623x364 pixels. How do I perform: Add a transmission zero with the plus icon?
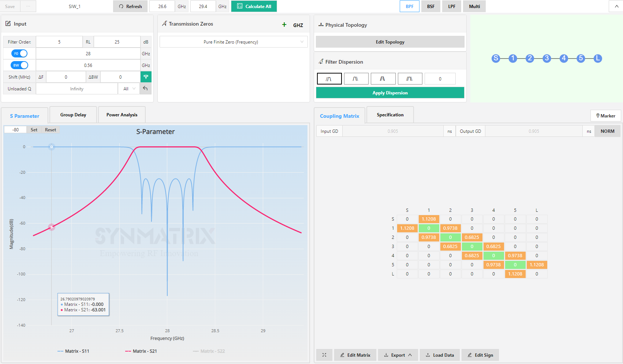[x=284, y=25]
